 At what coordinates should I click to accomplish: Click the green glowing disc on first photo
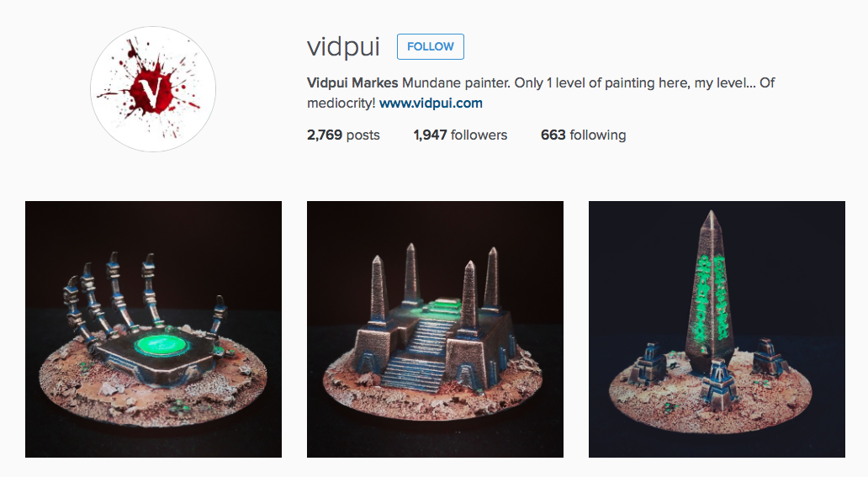(161, 345)
